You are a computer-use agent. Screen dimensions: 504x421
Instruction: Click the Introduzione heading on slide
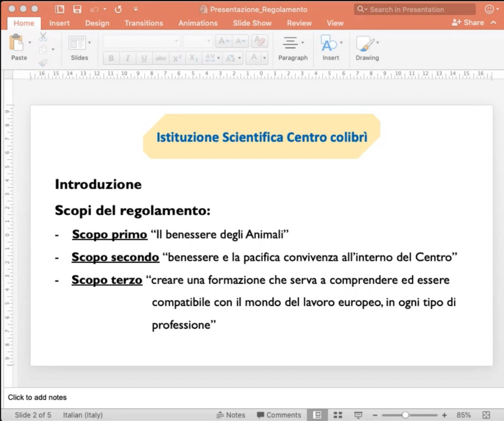98,184
